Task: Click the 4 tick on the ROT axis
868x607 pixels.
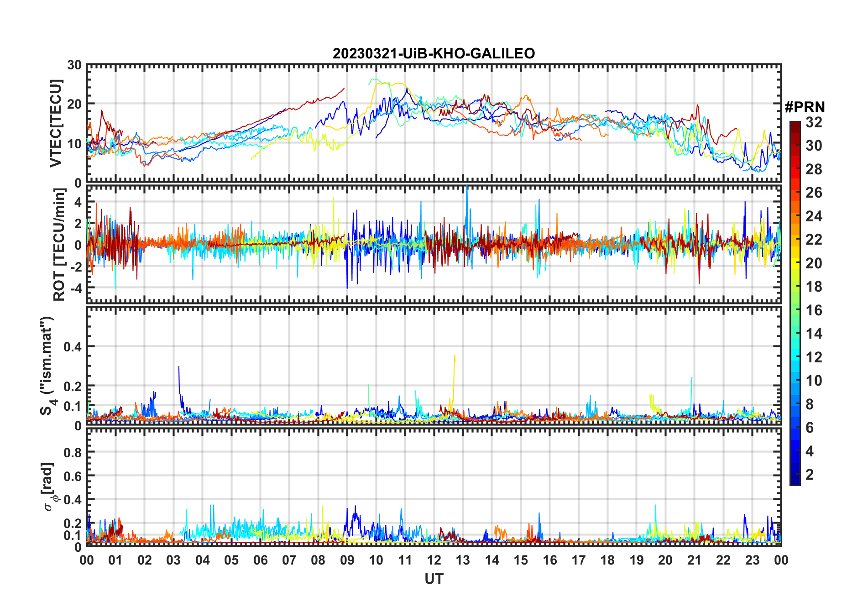Action: pos(78,202)
